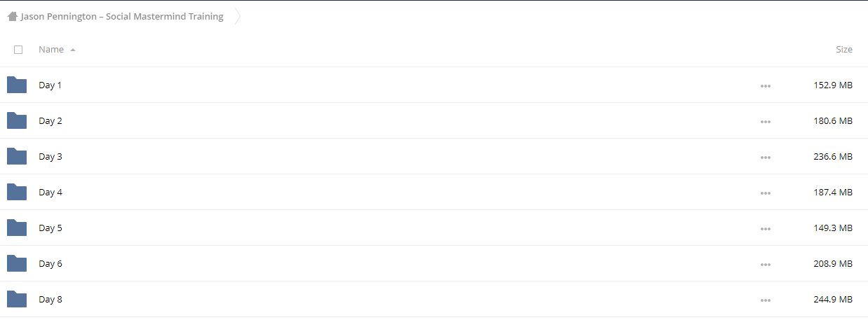The height and width of the screenshot is (320, 868).
Task: Open the Day 5 folder icon
Action: coord(17,228)
